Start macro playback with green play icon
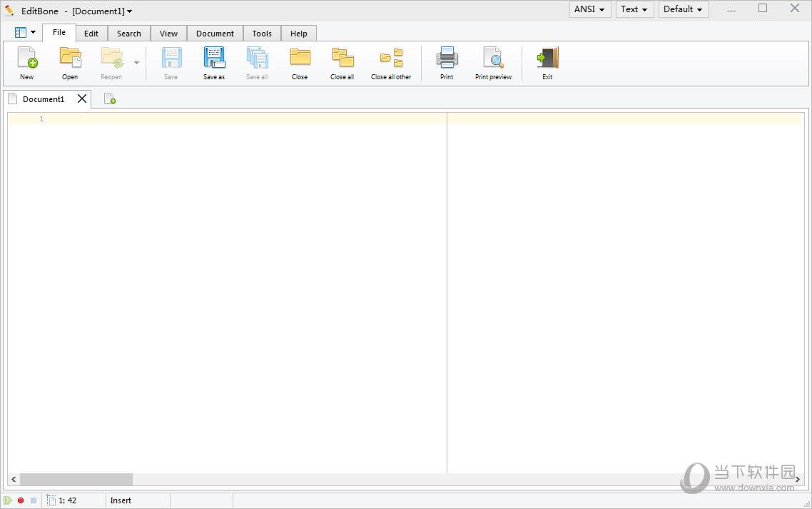The height and width of the screenshot is (509, 812). click(8, 500)
